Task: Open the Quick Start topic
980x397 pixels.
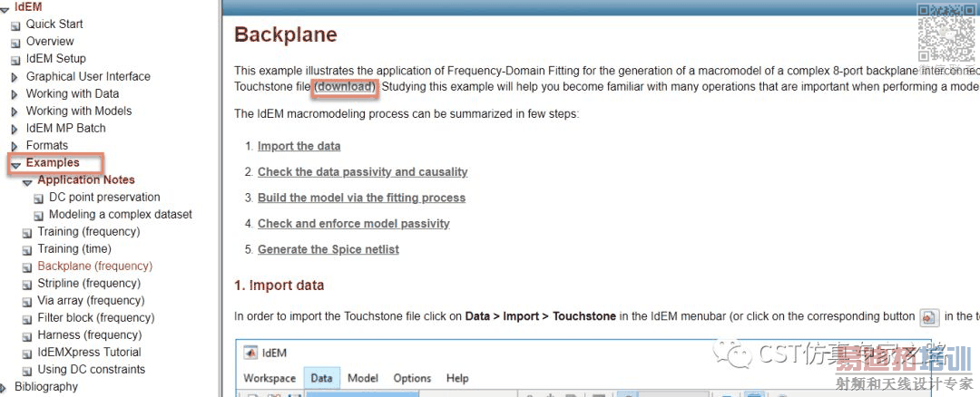Action: (54, 24)
